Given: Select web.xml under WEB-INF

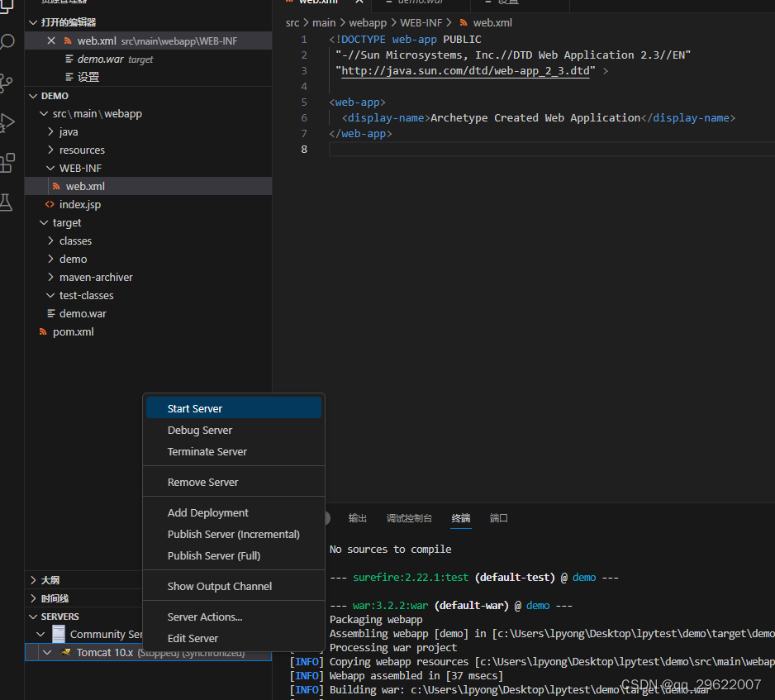Looking at the screenshot, I should 148,187.
